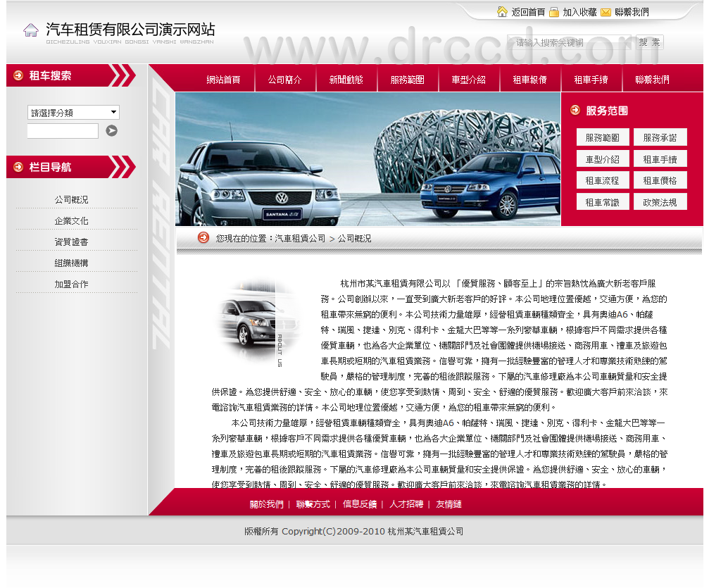Click the 版權所有 copyright text
This screenshot has height=588, width=709.
pyautogui.click(x=353, y=532)
